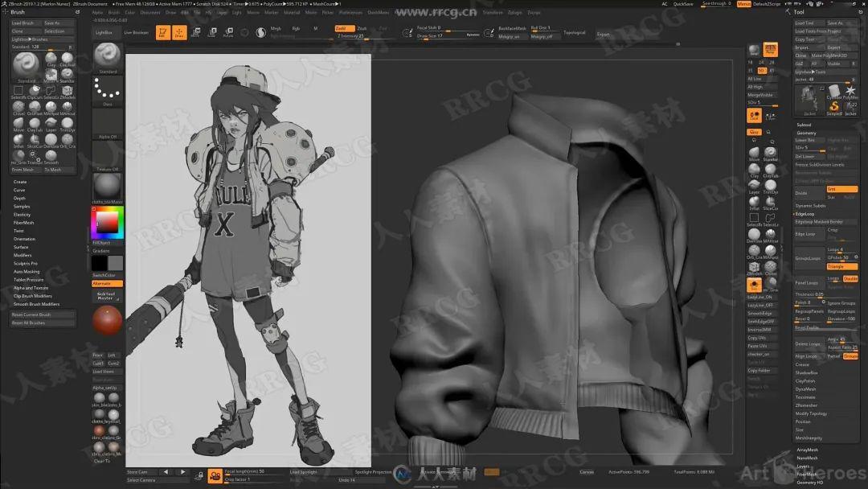Open the Document menu
This screenshot has height=489, width=868.
tap(150, 12)
